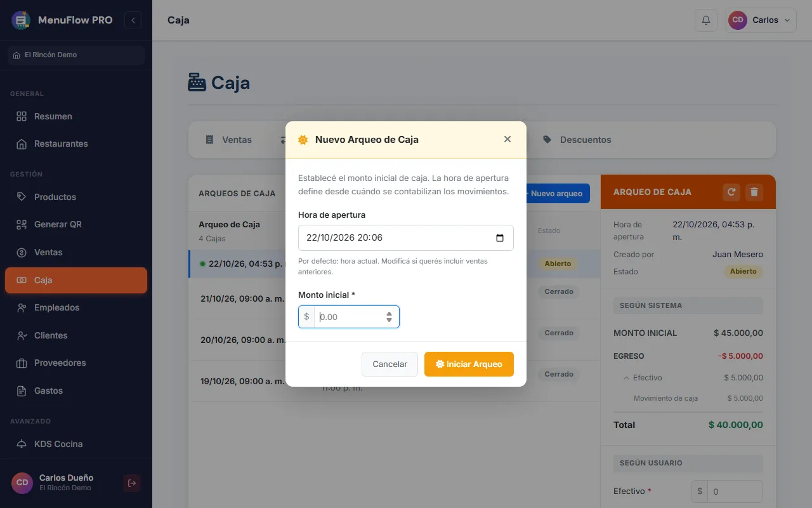812x508 pixels.
Task: Open the Carlos user account dropdown
Action: [761, 20]
